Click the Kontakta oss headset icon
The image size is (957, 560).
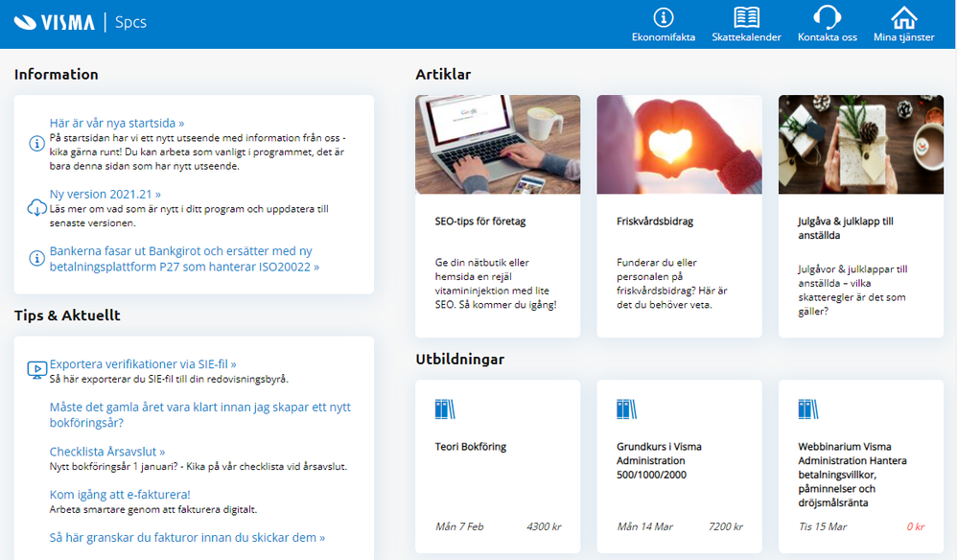tap(827, 17)
